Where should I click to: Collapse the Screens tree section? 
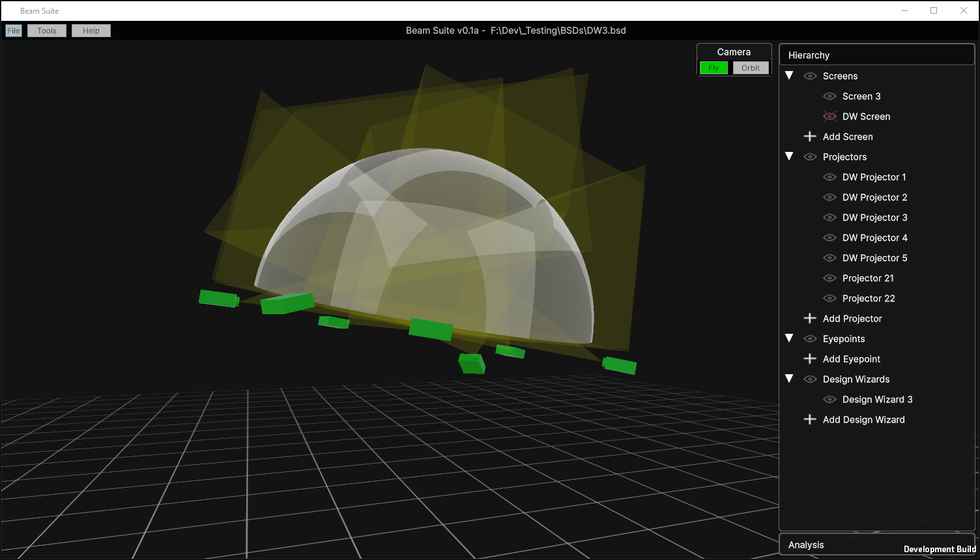(x=789, y=76)
